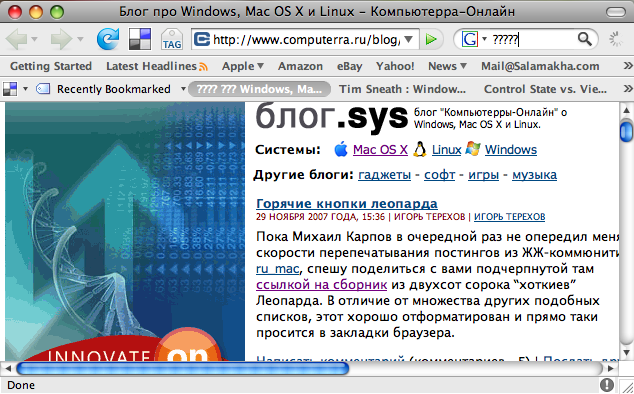Screen dimensions: 634x394
Task: Click the Reload page icon
Action: (x=108, y=39)
